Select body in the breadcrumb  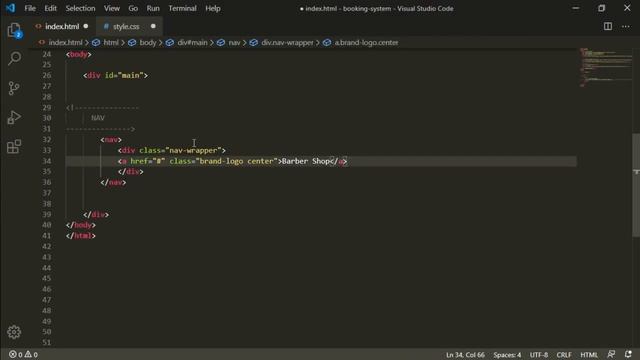[x=148, y=42]
